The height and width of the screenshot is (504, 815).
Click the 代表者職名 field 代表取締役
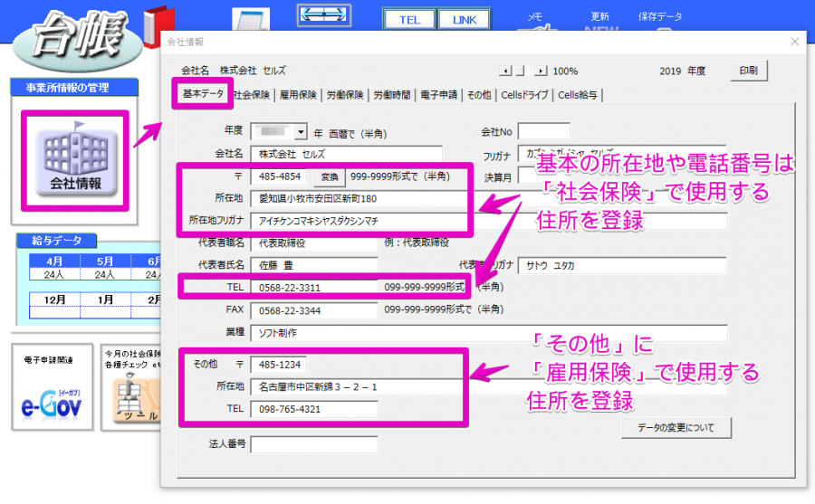click(x=314, y=242)
